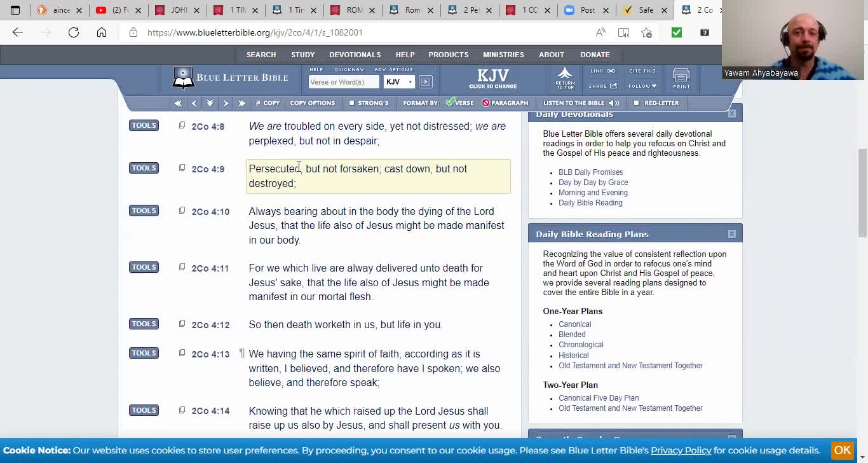Go back in browser history
868x463 pixels.
click(18, 32)
